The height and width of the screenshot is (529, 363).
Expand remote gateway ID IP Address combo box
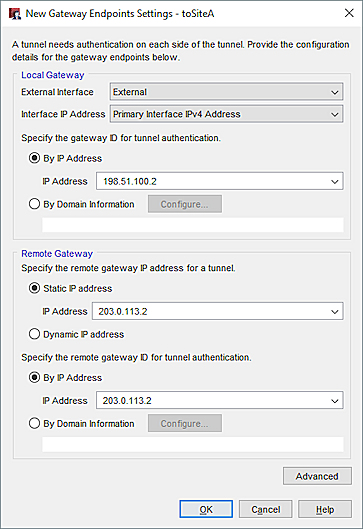pos(335,401)
